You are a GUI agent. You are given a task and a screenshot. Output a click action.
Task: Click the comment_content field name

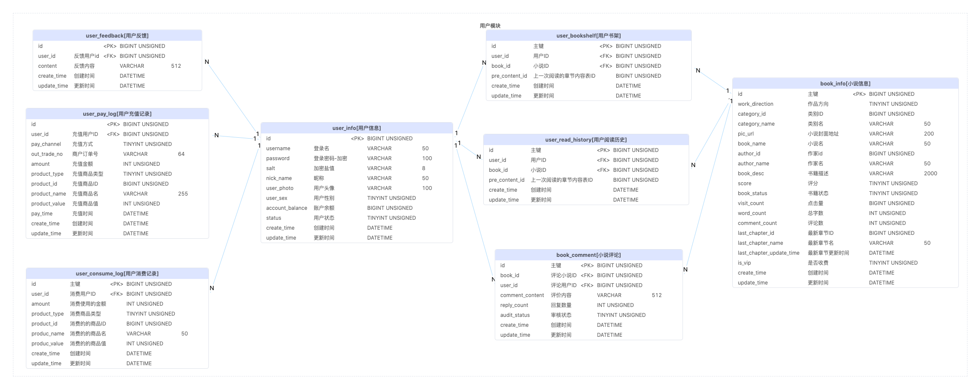[x=522, y=295]
